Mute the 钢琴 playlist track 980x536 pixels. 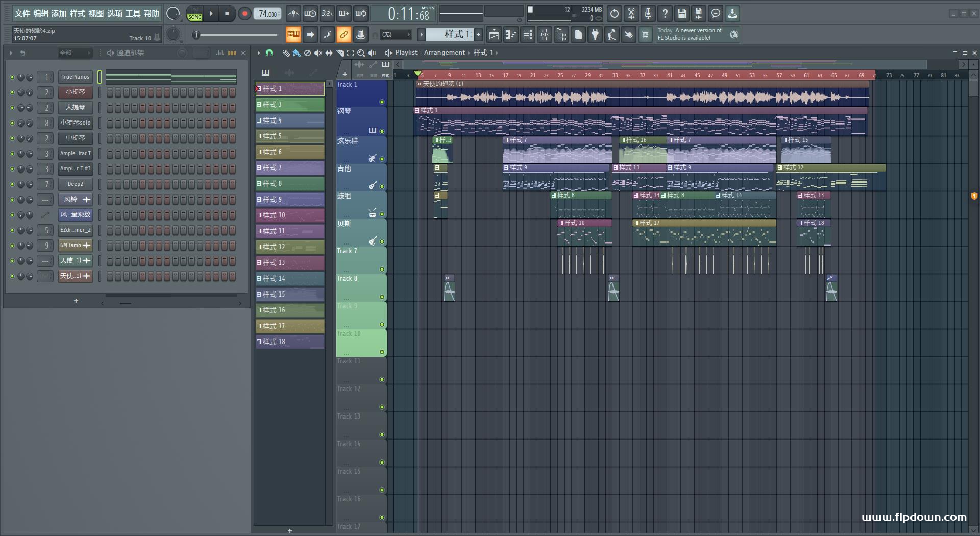(382, 131)
